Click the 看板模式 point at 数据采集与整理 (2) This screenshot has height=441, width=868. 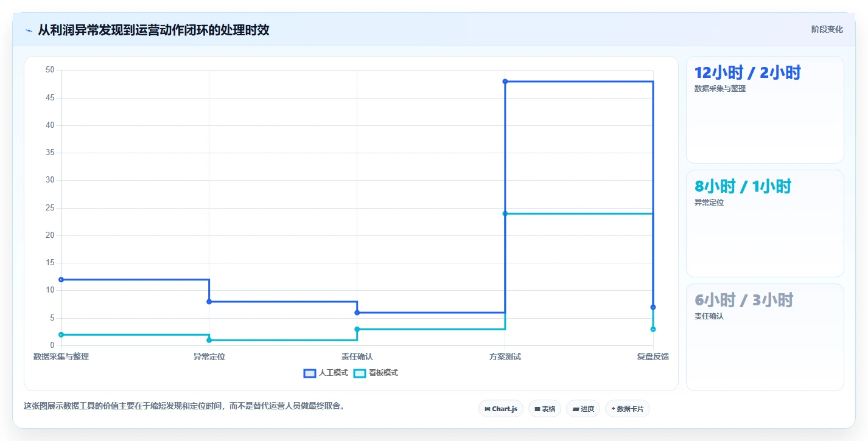(61, 335)
